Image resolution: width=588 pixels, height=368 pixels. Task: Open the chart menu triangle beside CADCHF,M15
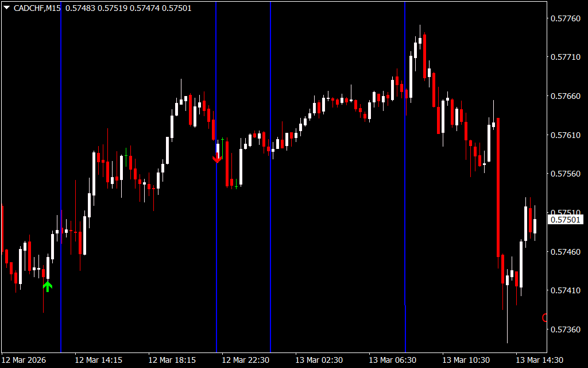click(x=6, y=8)
